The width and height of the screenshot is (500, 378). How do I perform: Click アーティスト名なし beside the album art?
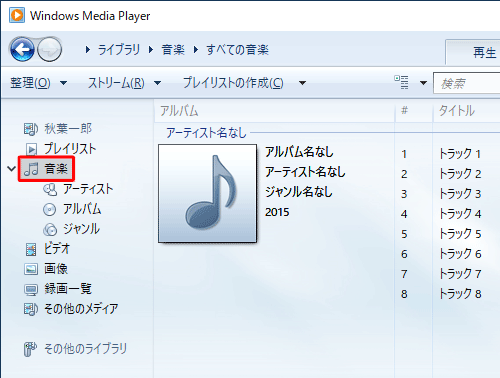[x=305, y=172]
